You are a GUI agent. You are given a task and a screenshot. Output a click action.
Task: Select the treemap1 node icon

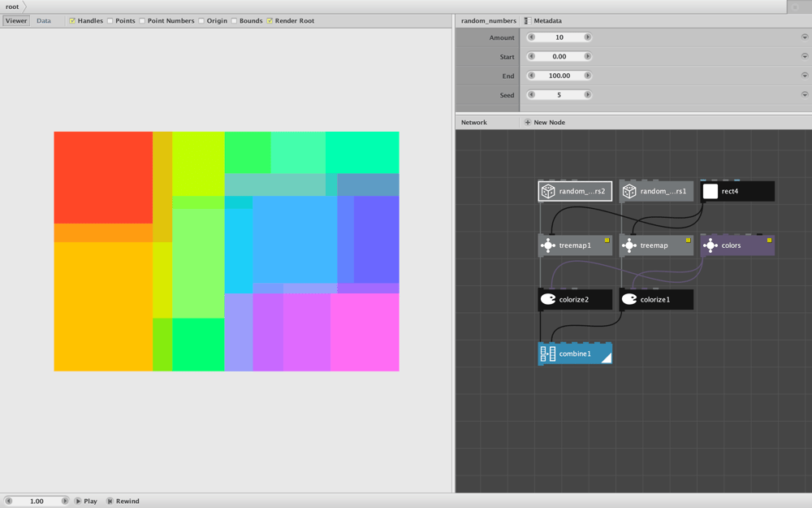coord(548,245)
